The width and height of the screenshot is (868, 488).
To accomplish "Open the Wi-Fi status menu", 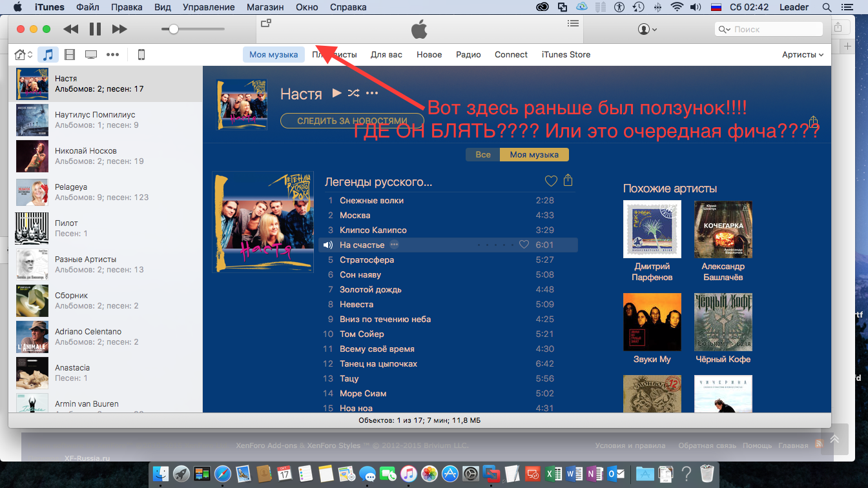I will [677, 7].
